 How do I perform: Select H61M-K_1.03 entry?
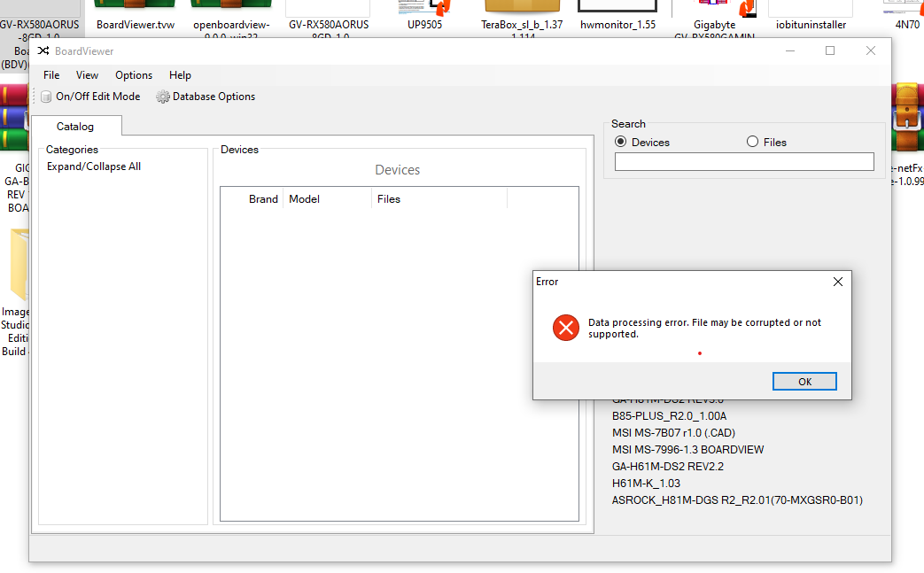[x=646, y=483]
